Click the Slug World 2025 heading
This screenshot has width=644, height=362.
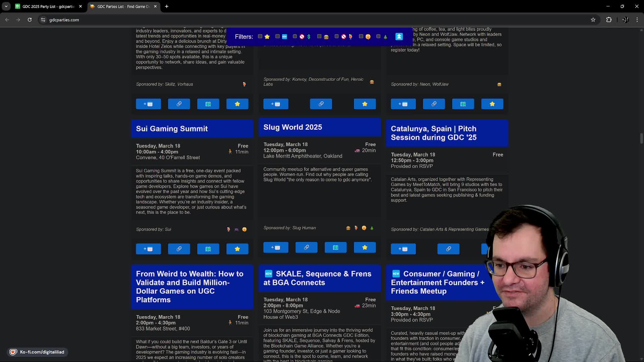coord(292,127)
